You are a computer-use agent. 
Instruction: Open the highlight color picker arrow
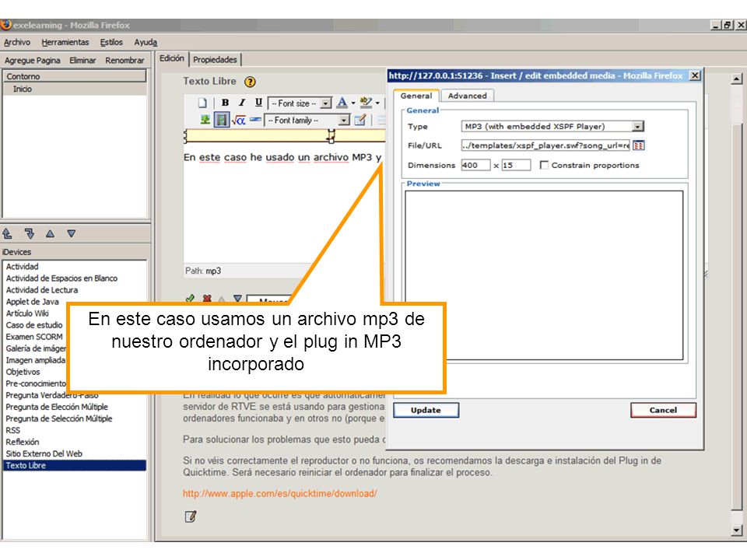coord(377,103)
